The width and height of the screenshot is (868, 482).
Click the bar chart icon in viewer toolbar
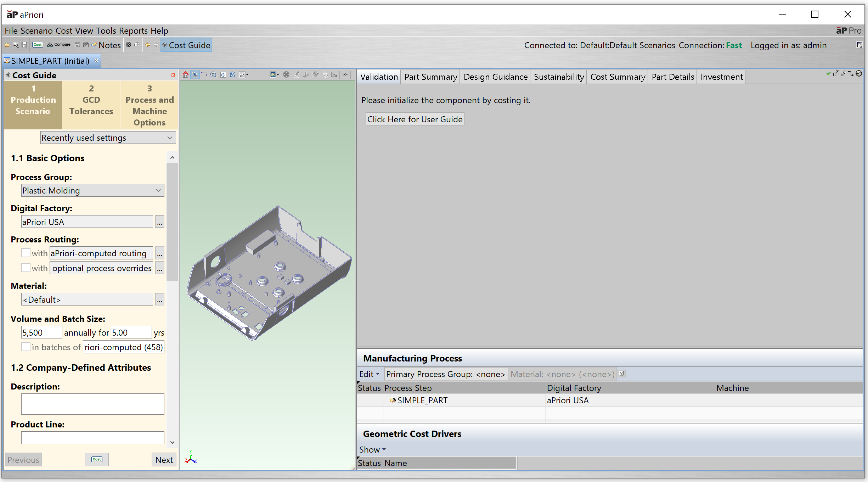[334, 75]
